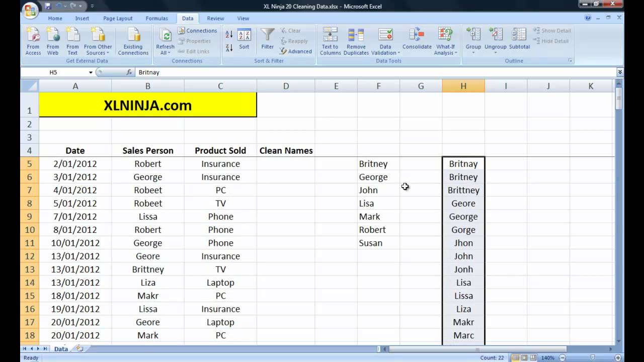Select cell H18 containing Marc
Viewport: 644px width, 362px height.
463,335
